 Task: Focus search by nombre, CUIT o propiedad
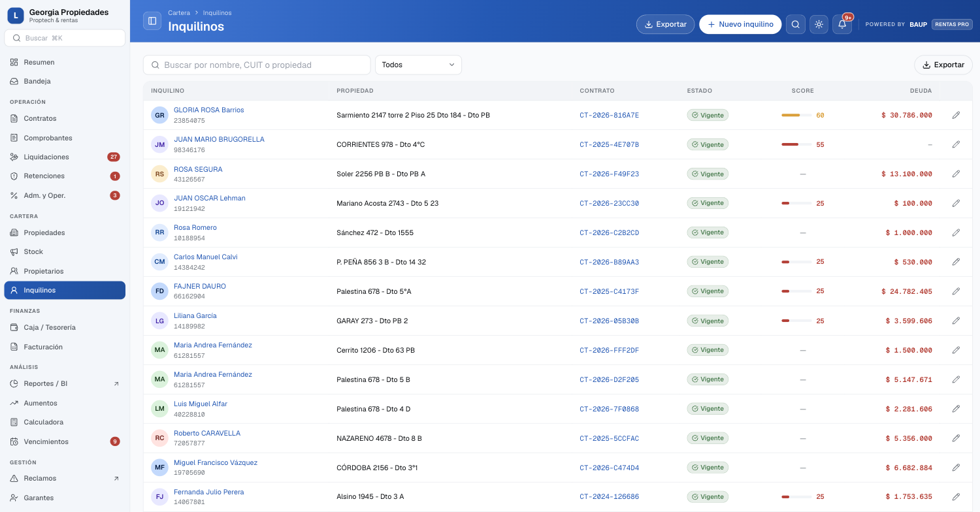click(x=257, y=65)
